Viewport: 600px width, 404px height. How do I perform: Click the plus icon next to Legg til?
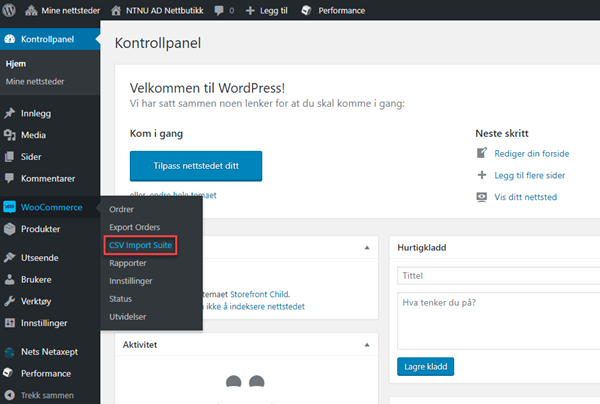click(x=250, y=11)
